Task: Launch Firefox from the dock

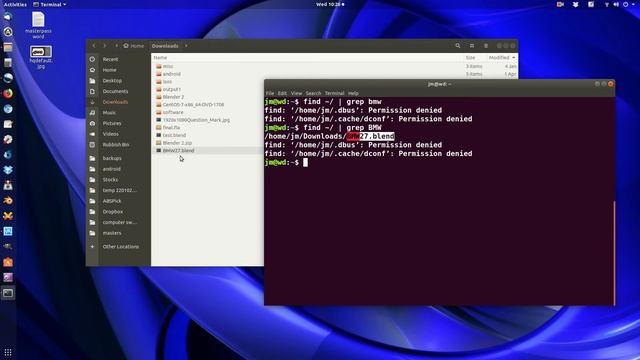Action: pyautogui.click(x=8, y=93)
